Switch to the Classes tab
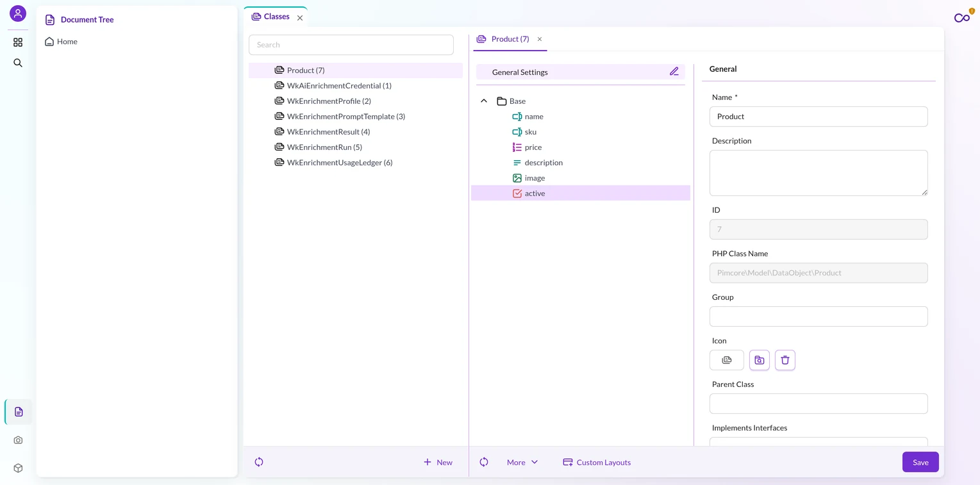Screen dimensions: 980x485 tap(270, 17)
